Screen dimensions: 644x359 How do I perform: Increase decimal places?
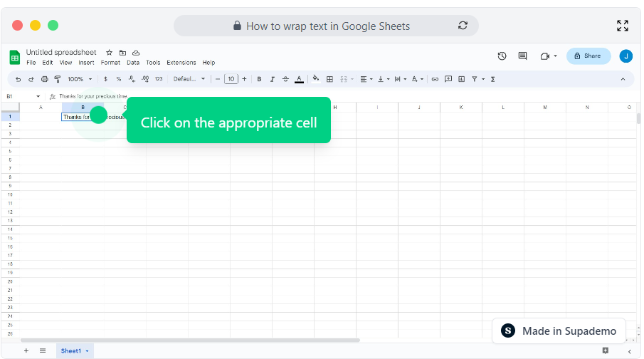(145, 79)
